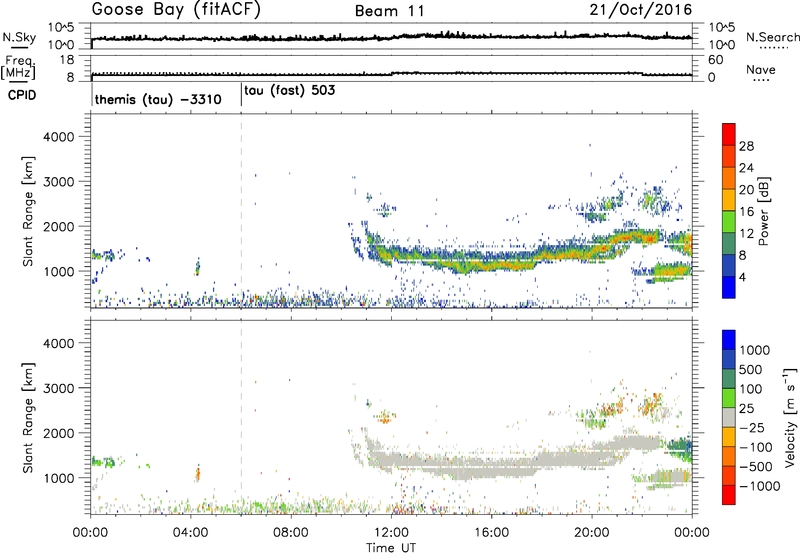Click the 'Time UT' axis title

391,548
